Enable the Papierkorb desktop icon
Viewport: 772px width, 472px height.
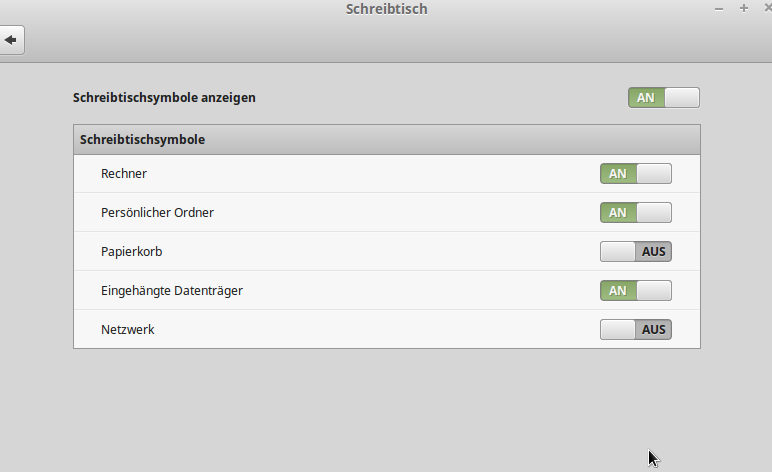[636, 252]
